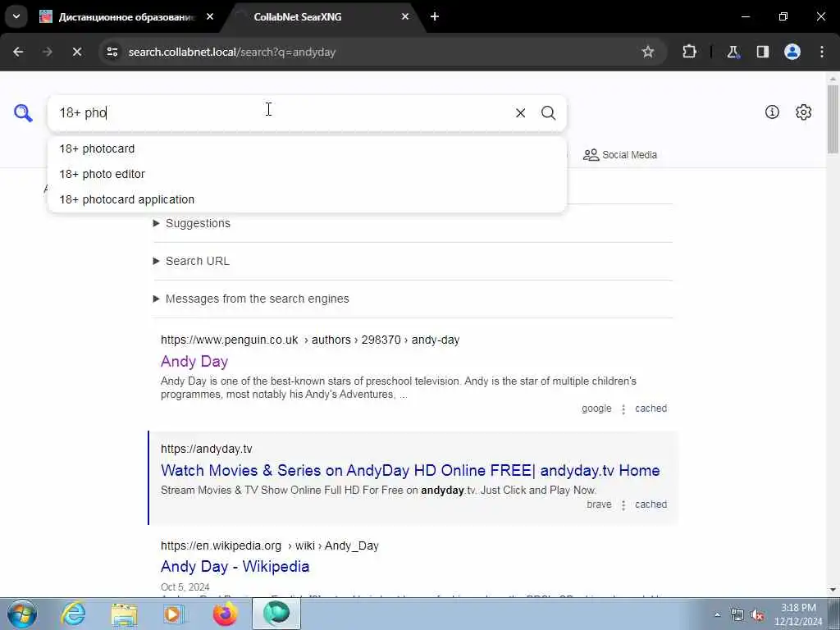
Task: Open Chrome Labs flask icon
Action: point(733,52)
